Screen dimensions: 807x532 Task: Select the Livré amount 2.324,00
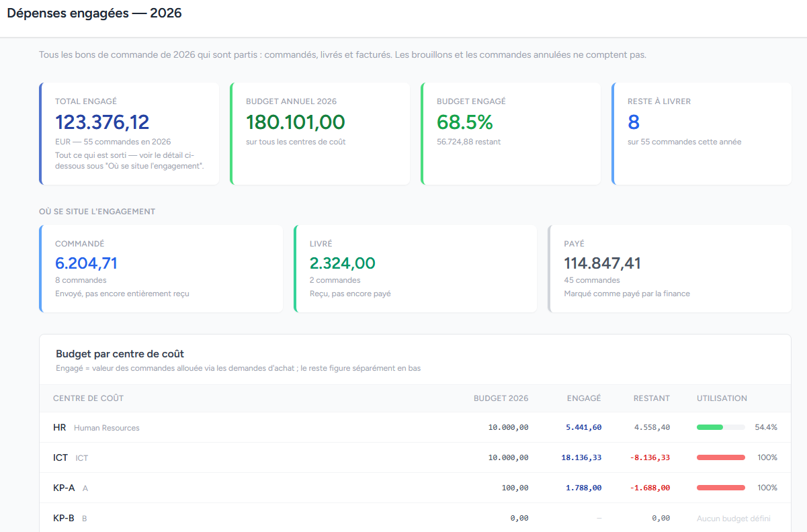[x=343, y=263]
